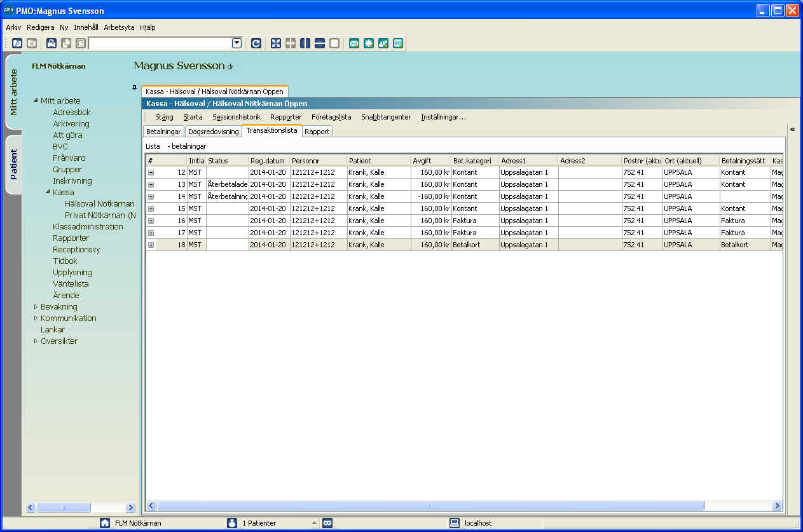Viewport: 803px width, 532px height.
Task: Click the envelope message toolbar icon
Action: coord(354,43)
